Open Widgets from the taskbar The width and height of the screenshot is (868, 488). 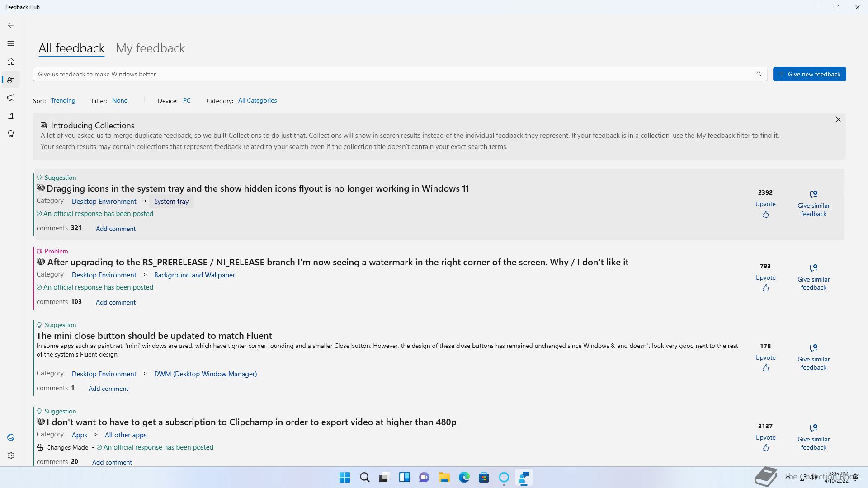(x=404, y=478)
